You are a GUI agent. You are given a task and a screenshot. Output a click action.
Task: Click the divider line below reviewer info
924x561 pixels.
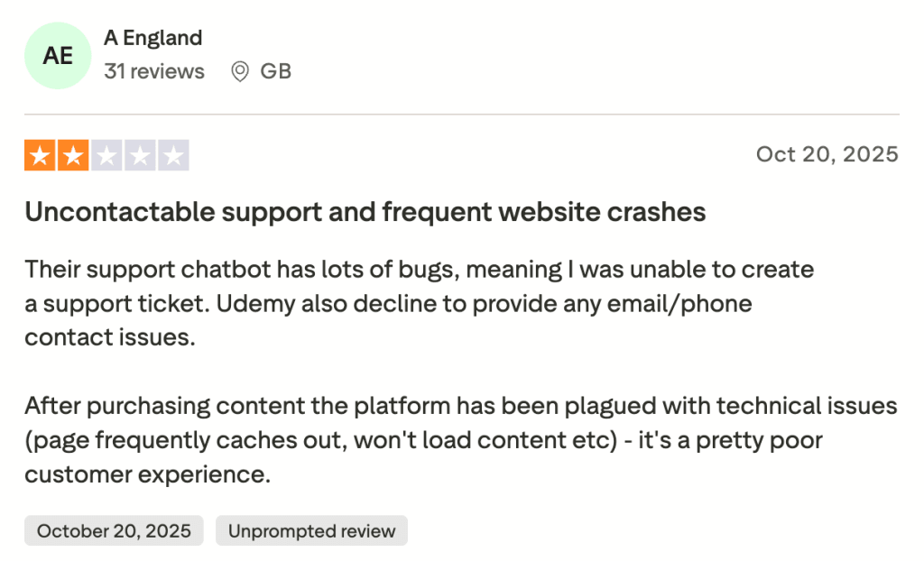461,115
